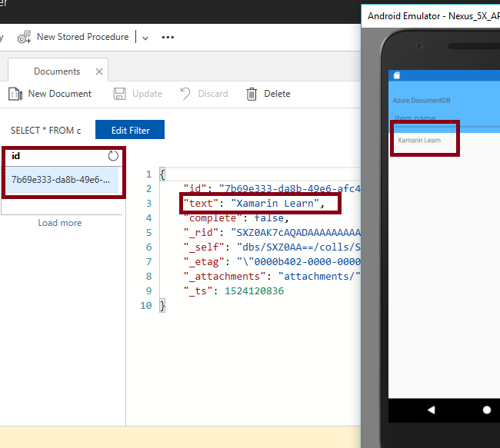Click the New Document icon
500x448 pixels.
15,94
